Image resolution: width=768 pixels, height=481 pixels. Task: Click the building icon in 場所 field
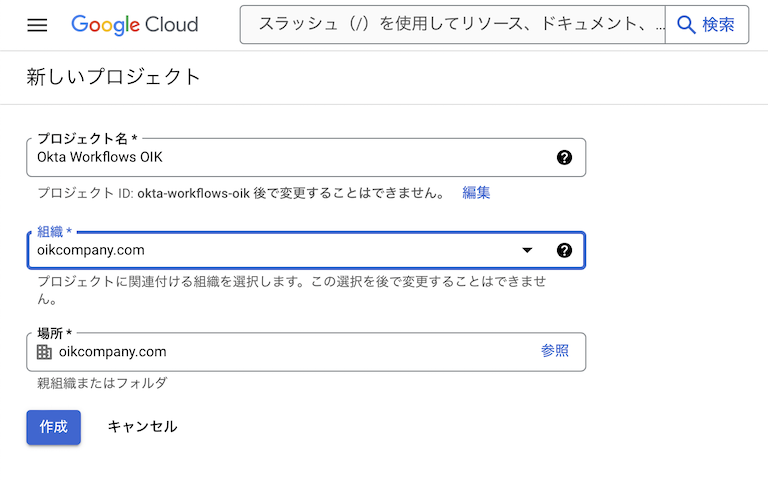44,352
